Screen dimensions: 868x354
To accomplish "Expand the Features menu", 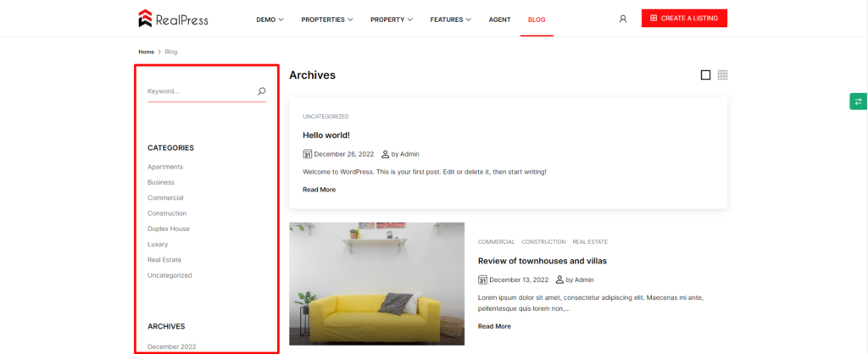I will (451, 19).
